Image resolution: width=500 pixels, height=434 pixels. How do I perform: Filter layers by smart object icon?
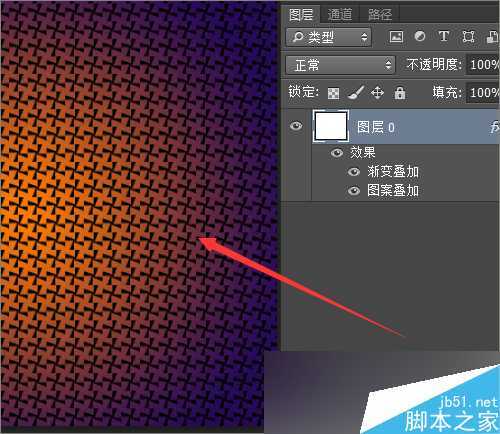coord(493,37)
